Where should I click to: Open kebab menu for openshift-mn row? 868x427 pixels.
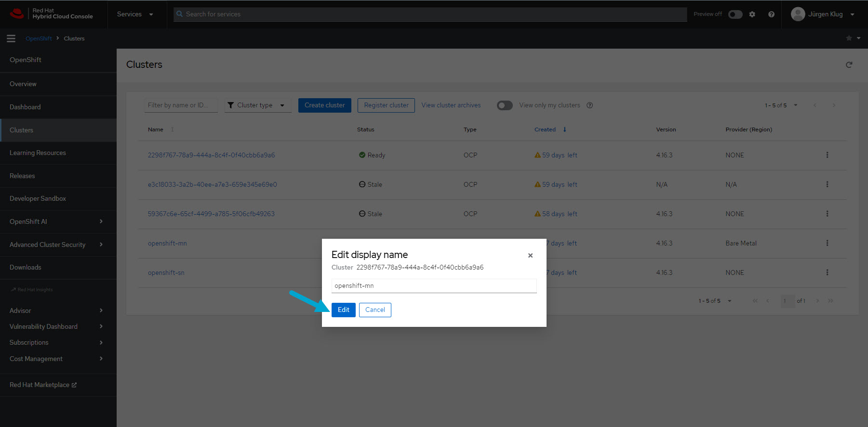click(827, 243)
